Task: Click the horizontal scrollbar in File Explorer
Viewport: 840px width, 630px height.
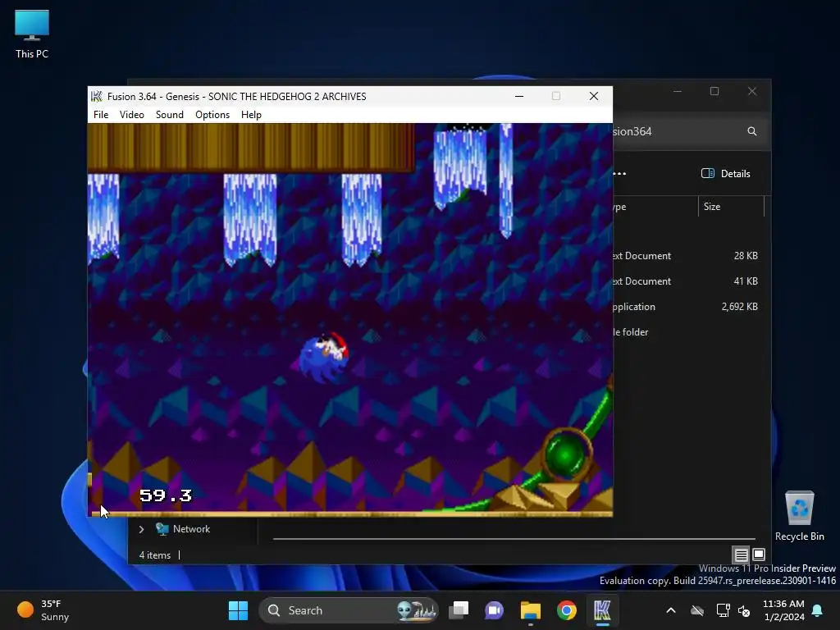Action: coord(514,538)
